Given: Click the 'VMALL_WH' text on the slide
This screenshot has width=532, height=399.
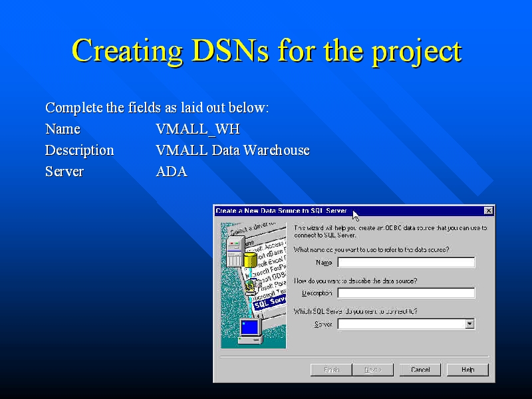Looking at the screenshot, I should tap(198, 129).
